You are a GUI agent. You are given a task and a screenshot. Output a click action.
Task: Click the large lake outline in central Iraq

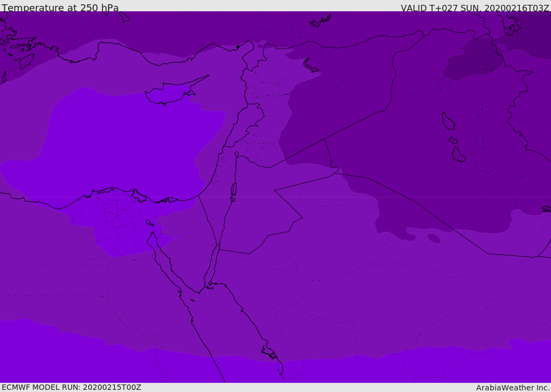(x=448, y=122)
